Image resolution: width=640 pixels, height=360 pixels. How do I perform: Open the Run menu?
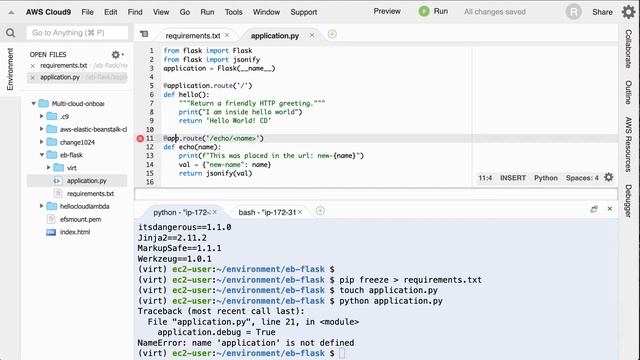(x=207, y=12)
